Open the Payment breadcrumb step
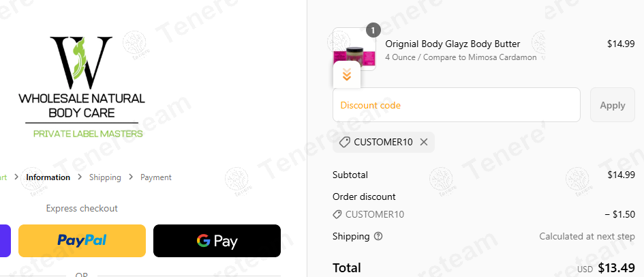644x277 pixels. click(156, 177)
